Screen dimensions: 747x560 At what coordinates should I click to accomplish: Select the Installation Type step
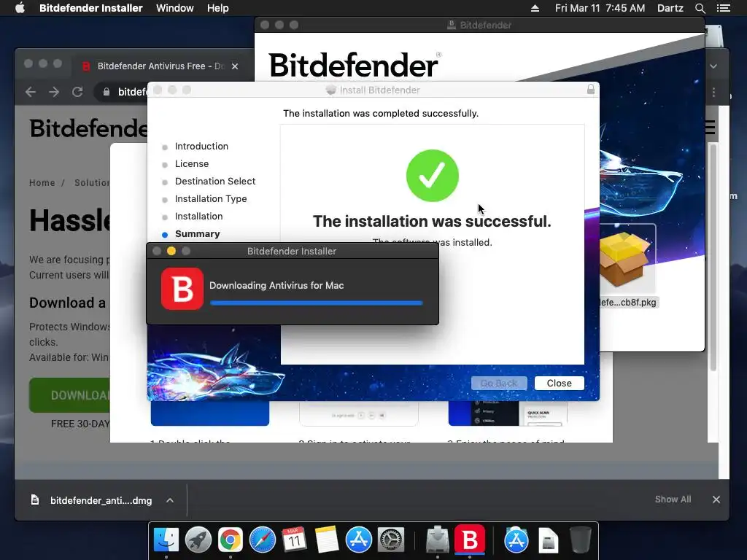[211, 199]
